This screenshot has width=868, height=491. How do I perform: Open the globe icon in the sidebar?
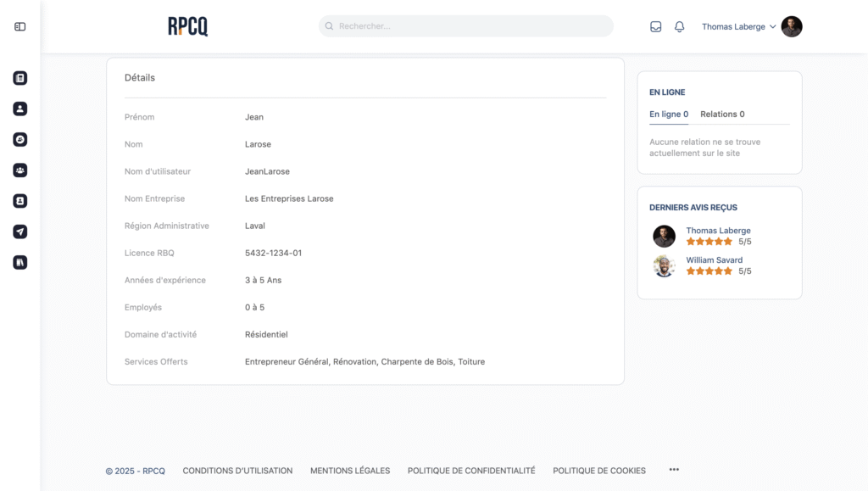click(x=20, y=139)
